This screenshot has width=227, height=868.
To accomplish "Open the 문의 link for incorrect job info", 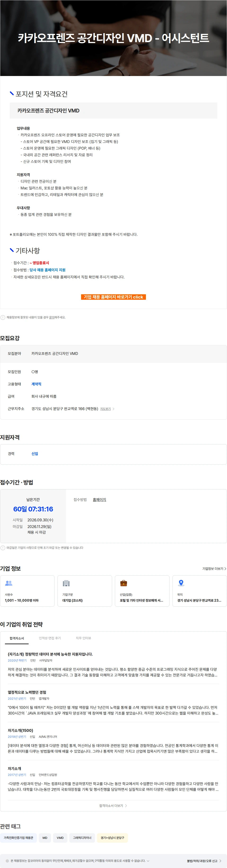I will (52, 318).
